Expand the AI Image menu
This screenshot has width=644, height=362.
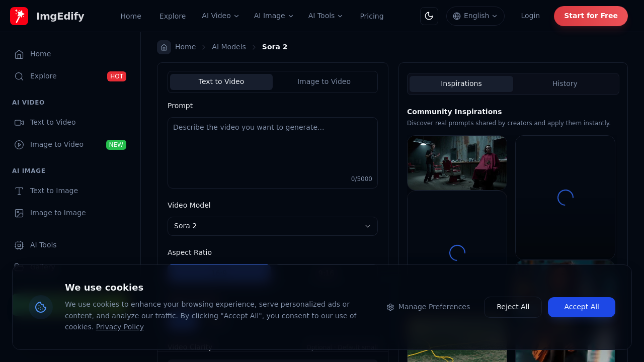(274, 16)
